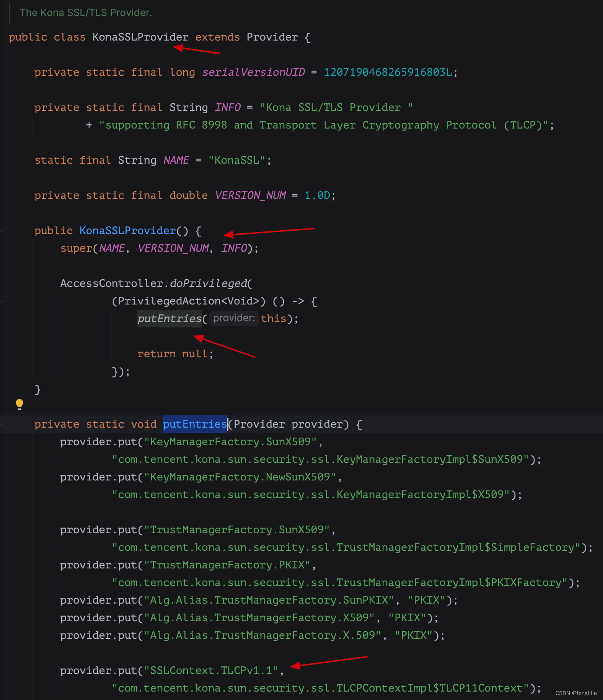The width and height of the screenshot is (603, 700).
Task: Click the KonaSSLProvider class name in declaration
Action: 140,37
